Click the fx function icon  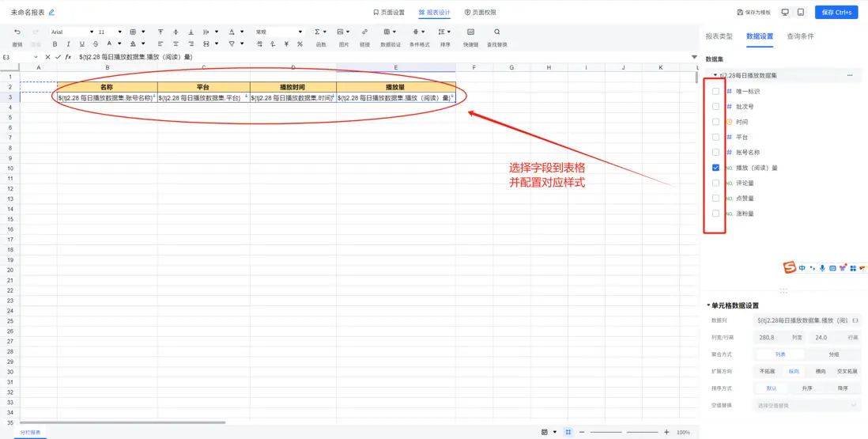[68, 56]
